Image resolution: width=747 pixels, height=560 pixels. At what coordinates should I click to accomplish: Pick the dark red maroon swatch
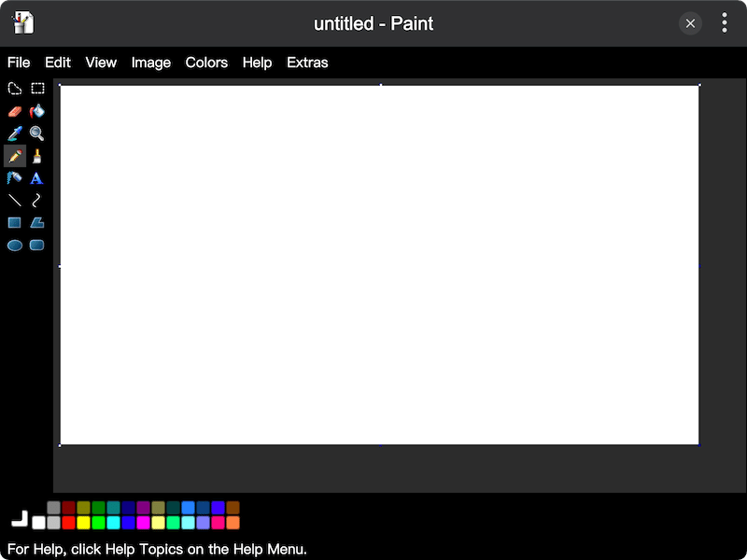coord(68,508)
